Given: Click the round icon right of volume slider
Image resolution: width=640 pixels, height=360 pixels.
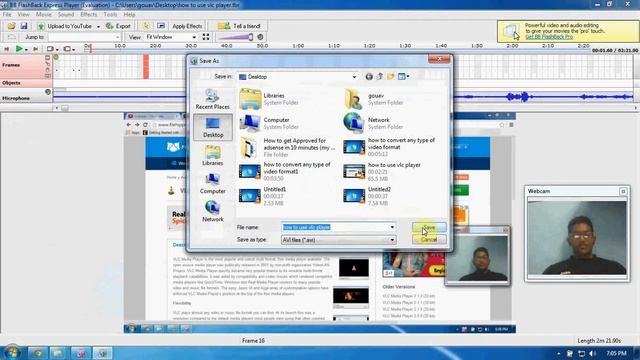Looking at the screenshot, I should (x=260, y=37).
